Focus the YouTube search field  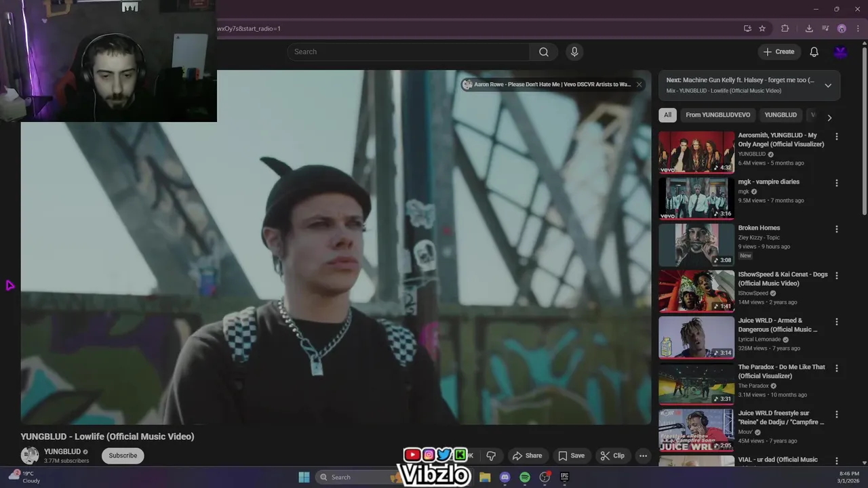pyautogui.click(x=409, y=52)
